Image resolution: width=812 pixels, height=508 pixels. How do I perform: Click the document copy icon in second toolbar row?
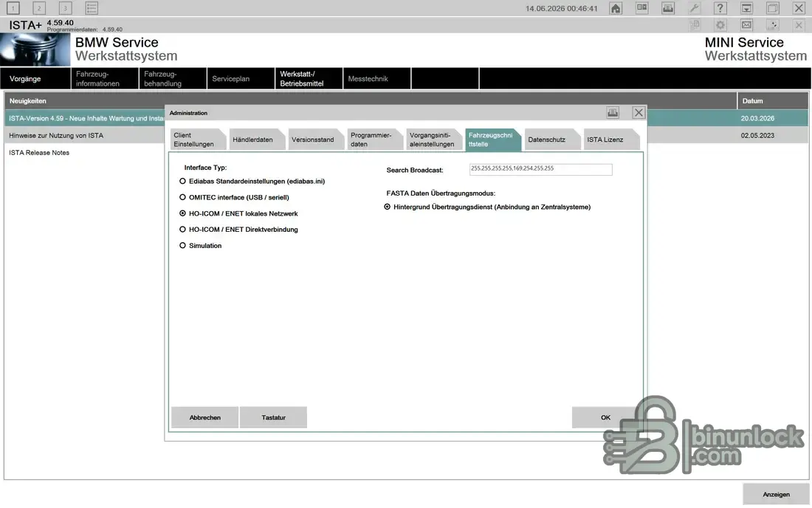pyautogui.click(x=695, y=24)
